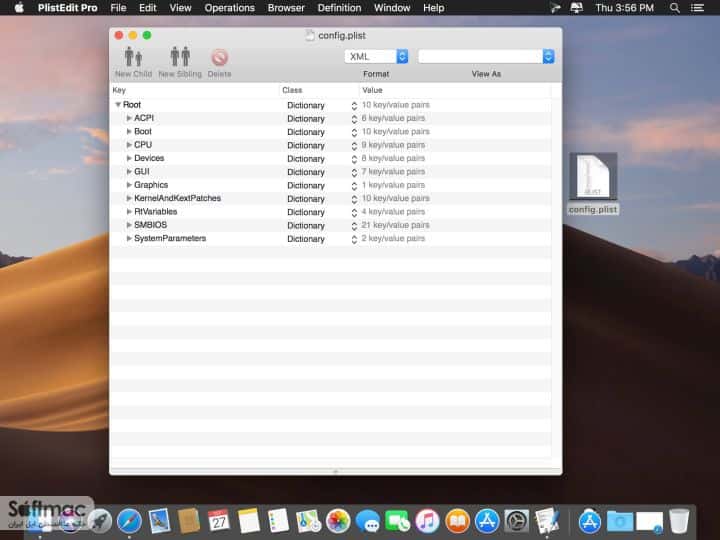Click the Delete toolbar icon
720x540 pixels.
(219, 58)
